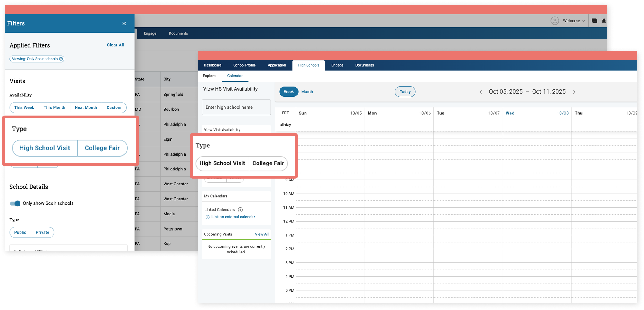Click the Linked Calendars info icon

coord(240,210)
